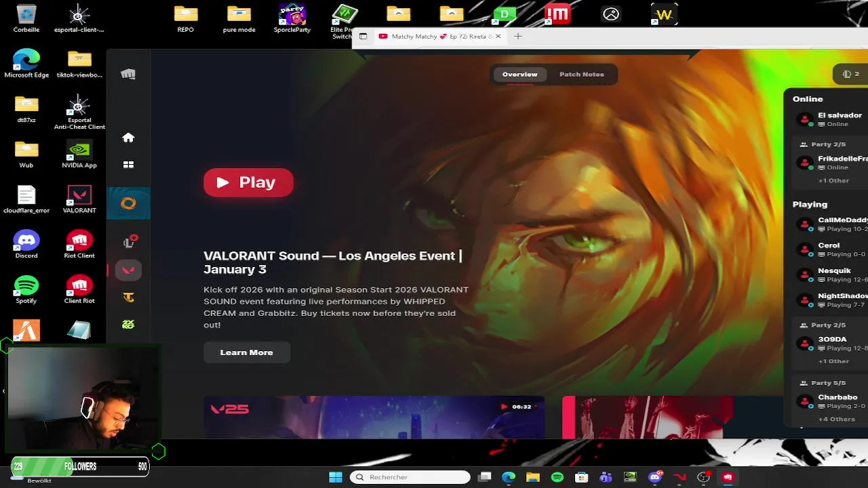Open the Riot Client desktop shortcut
The height and width of the screenshot is (488, 868).
(79, 244)
